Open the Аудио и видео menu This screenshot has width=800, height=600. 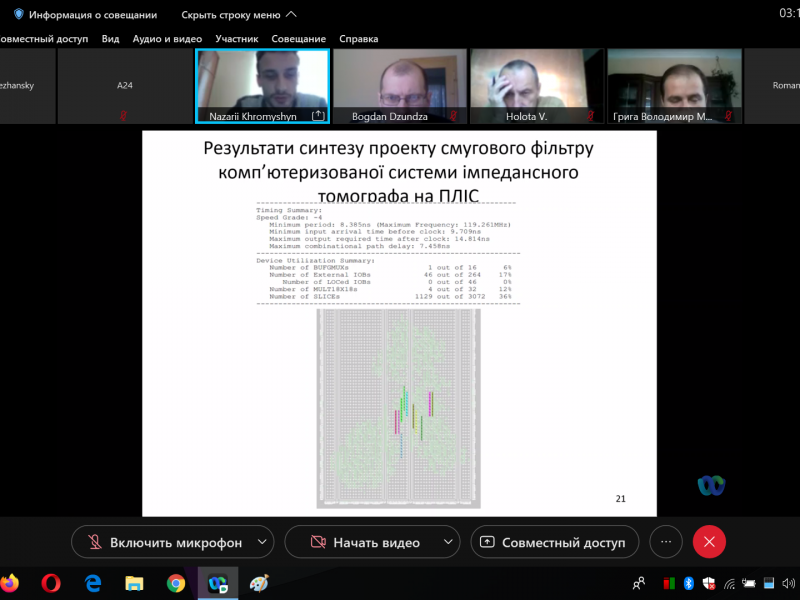[x=167, y=39]
